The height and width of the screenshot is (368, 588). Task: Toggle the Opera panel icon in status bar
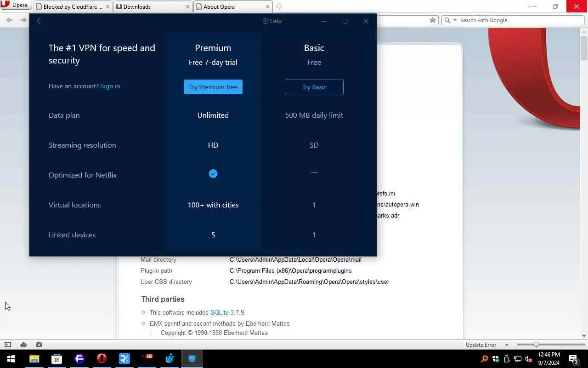tap(8, 345)
